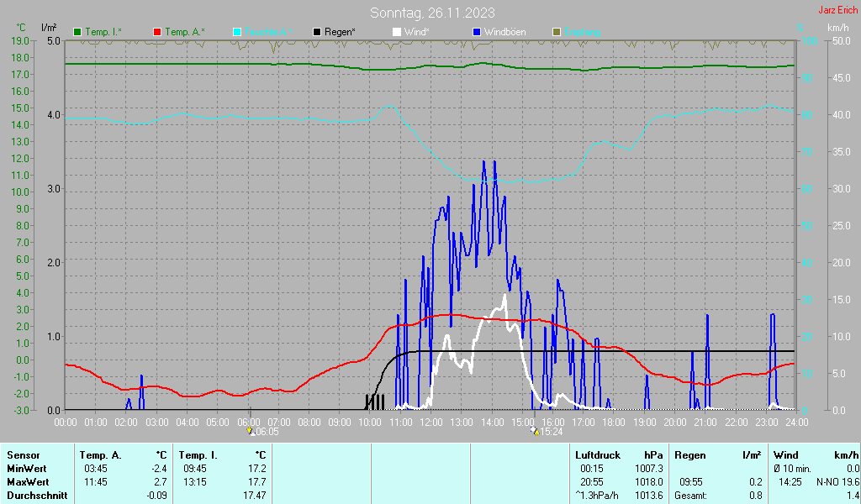The height and width of the screenshot is (504, 861).
Task: Click the Sensor header in statistics table
Action: [x=24, y=455]
